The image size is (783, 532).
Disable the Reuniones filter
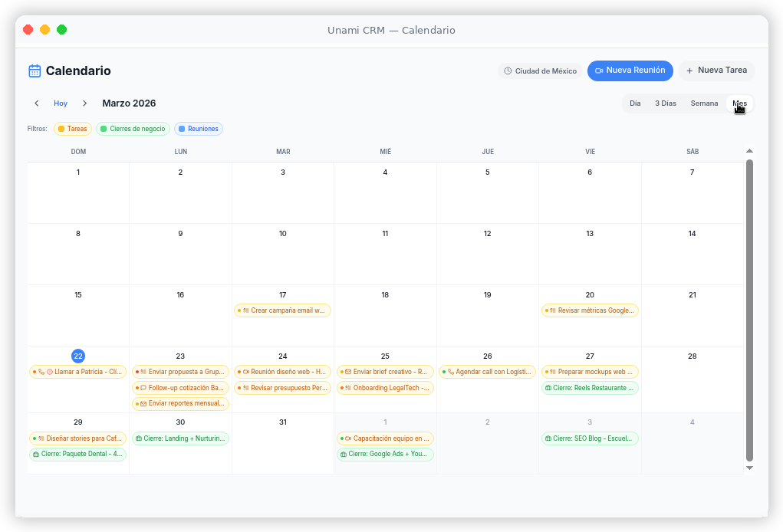(198, 129)
